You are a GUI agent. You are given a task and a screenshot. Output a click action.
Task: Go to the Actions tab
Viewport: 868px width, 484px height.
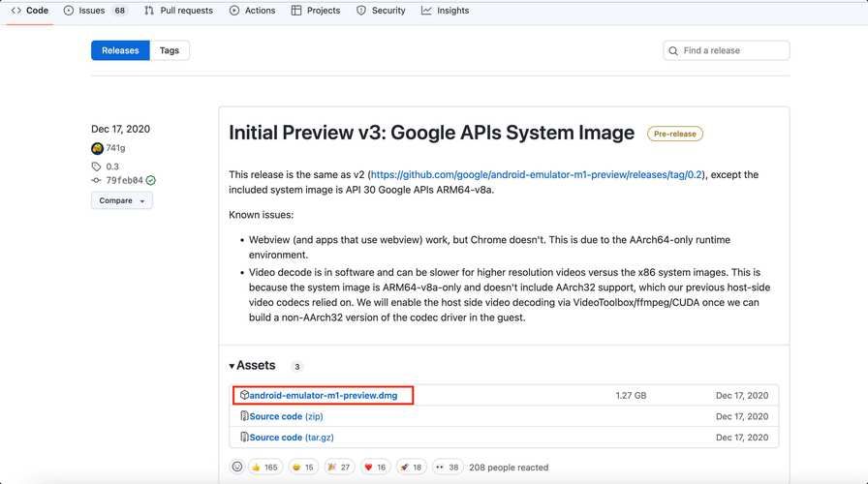pyautogui.click(x=253, y=11)
